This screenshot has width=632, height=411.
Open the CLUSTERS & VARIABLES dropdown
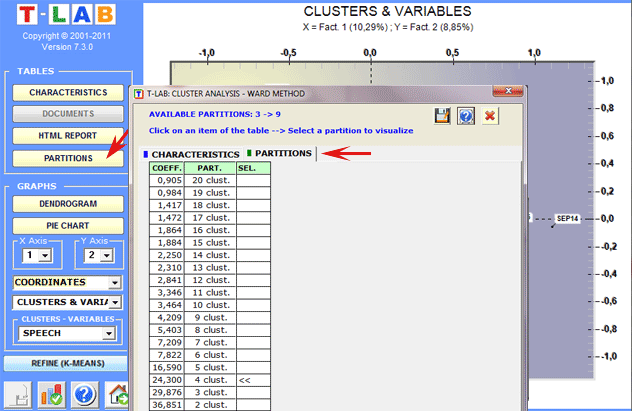coord(115,302)
